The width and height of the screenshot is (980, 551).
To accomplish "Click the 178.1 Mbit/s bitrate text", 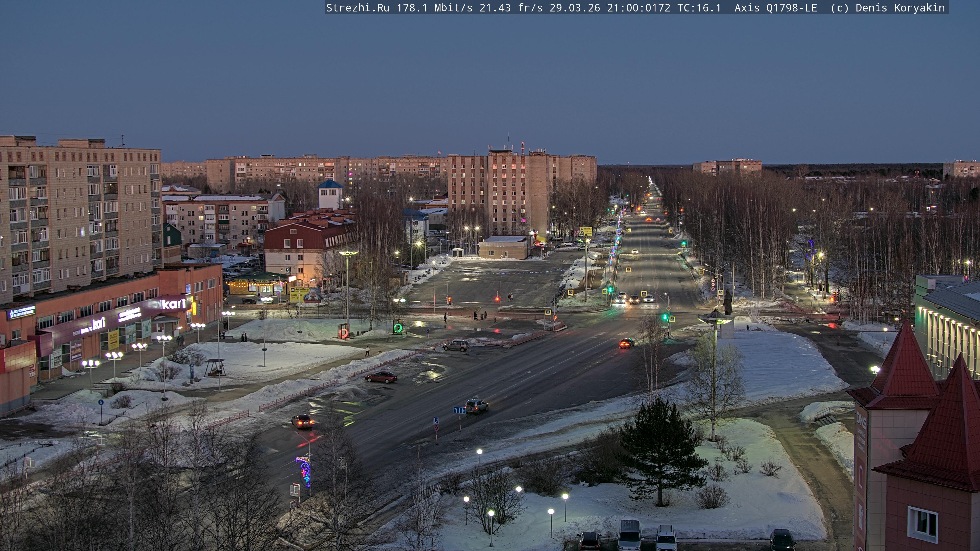I will (434, 8).
